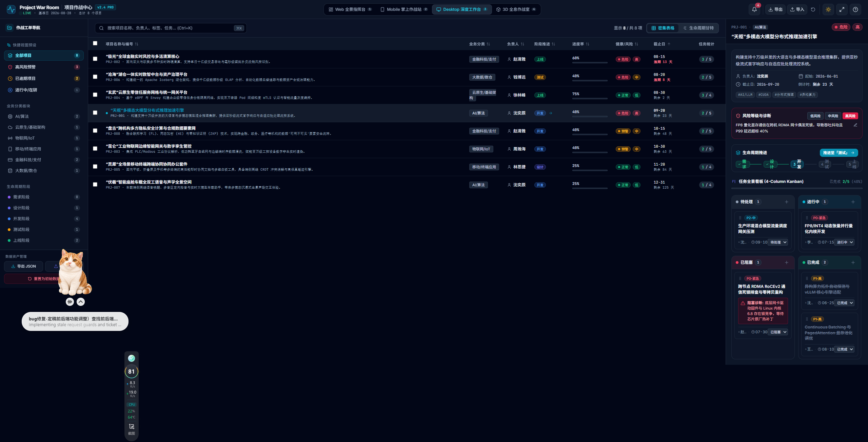Click the 40% progress bar in 天枢 row

(590, 117)
